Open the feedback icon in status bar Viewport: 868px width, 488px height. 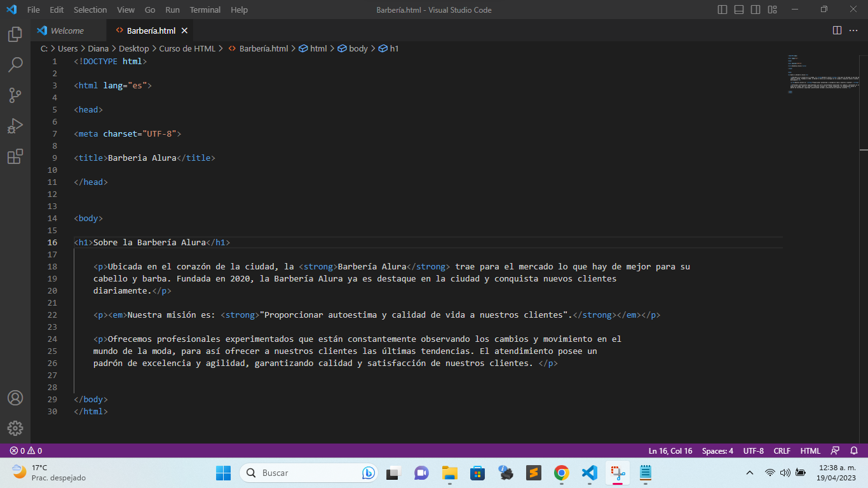click(836, 451)
